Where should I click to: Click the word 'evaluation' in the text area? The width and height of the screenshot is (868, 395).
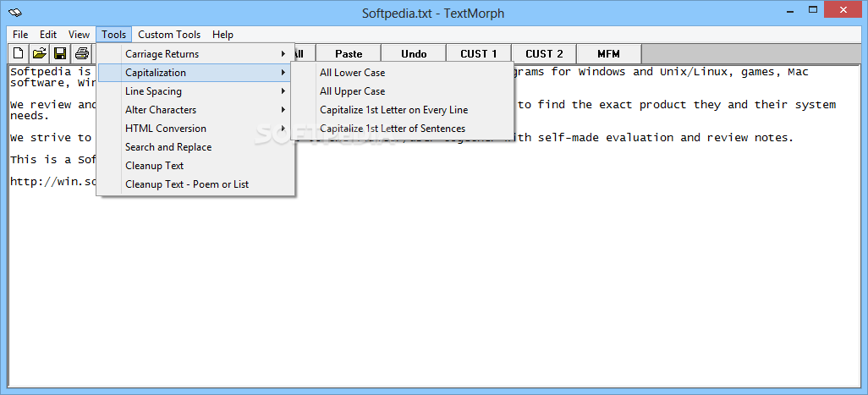[x=640, y=138]
